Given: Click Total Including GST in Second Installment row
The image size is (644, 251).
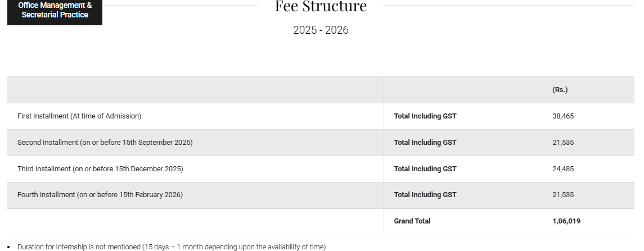Looking at the screenshot, I should click(425, 143).
